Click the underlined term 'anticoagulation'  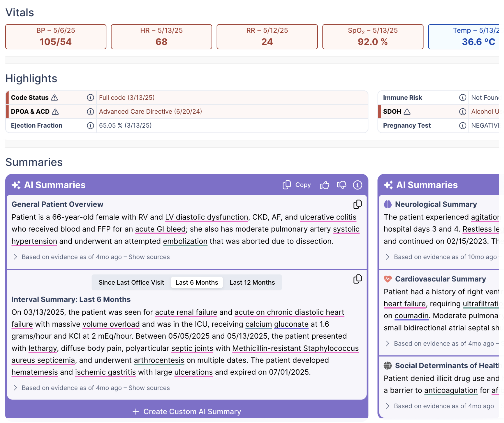(x=451, y=390)
